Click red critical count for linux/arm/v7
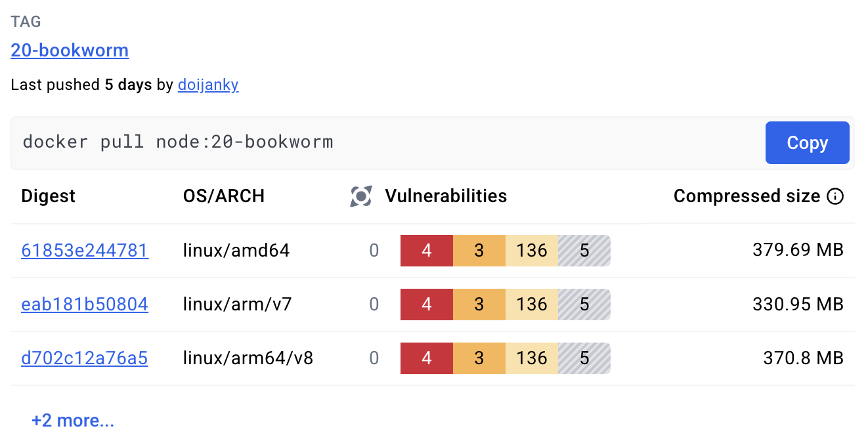 [x=427, y=304]
